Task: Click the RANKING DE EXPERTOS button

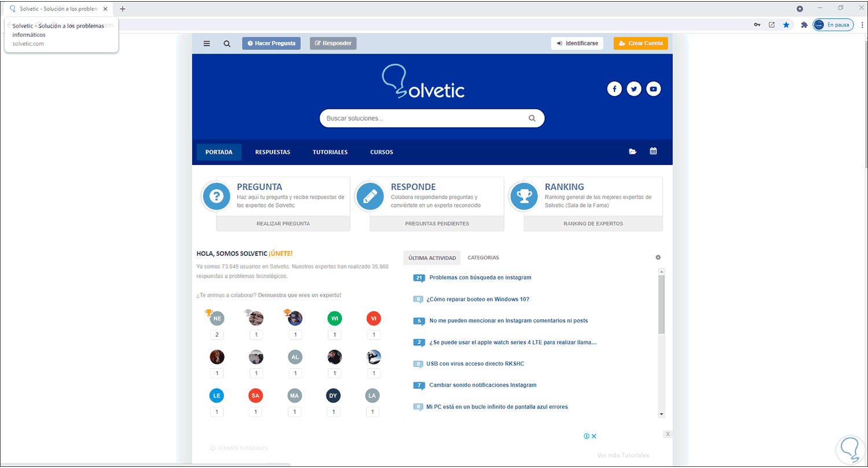Action: [593, 223]
